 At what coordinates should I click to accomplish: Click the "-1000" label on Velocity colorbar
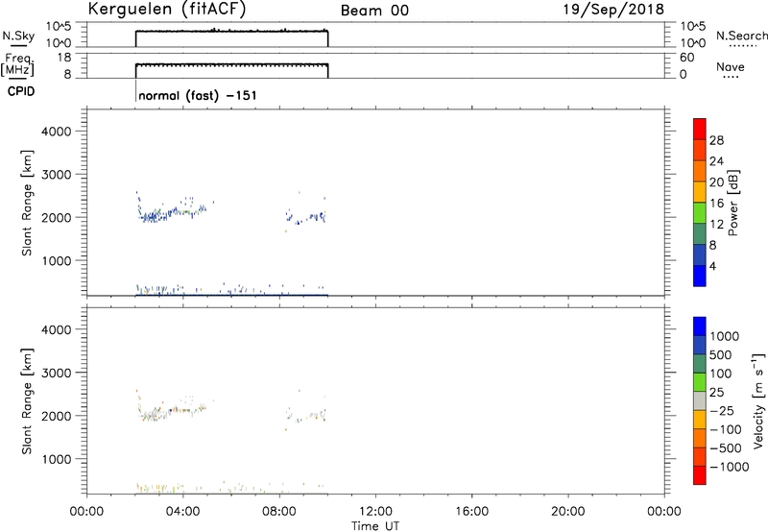(x=730, y=467)
